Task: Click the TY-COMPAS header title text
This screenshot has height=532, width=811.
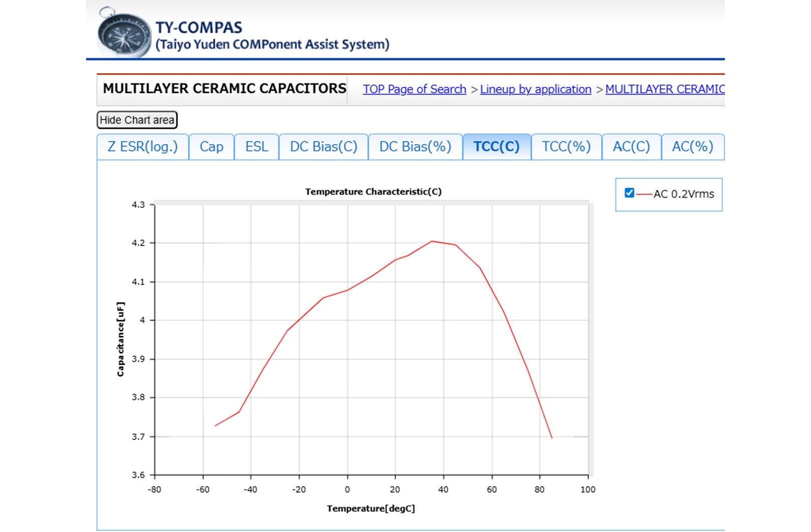Action: click(199, 27)
